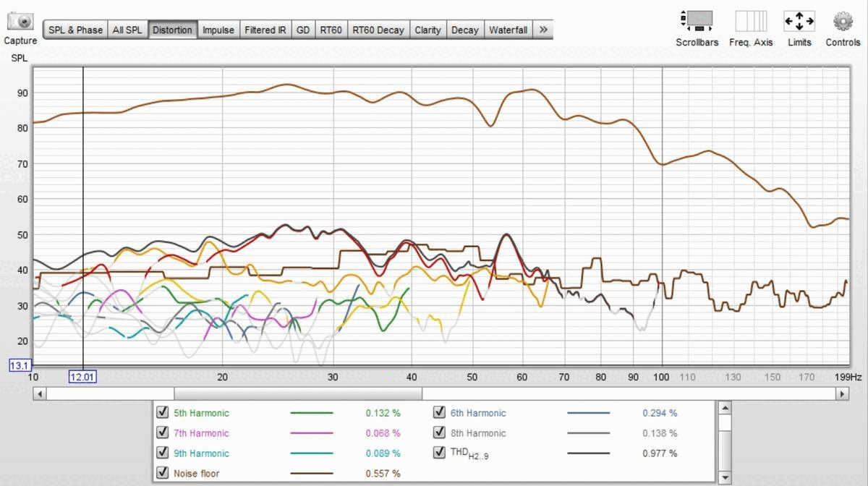Click the 8th Harmonic gray line sample

click(x=588, y=433)
